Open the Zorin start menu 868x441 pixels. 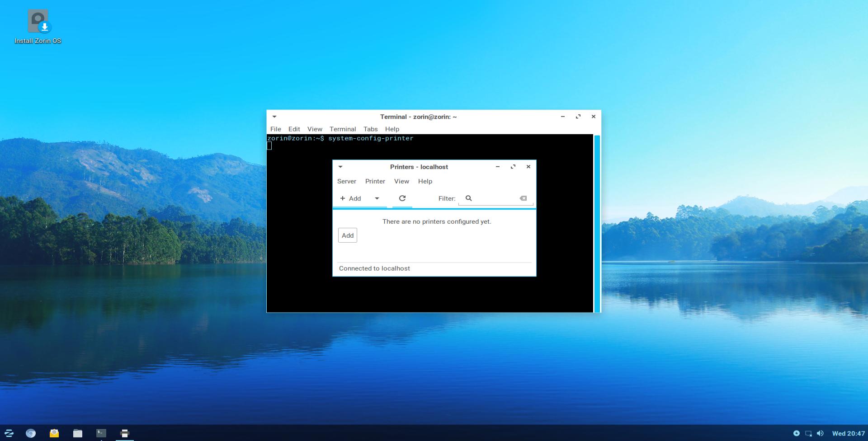(x=9, y=433)
